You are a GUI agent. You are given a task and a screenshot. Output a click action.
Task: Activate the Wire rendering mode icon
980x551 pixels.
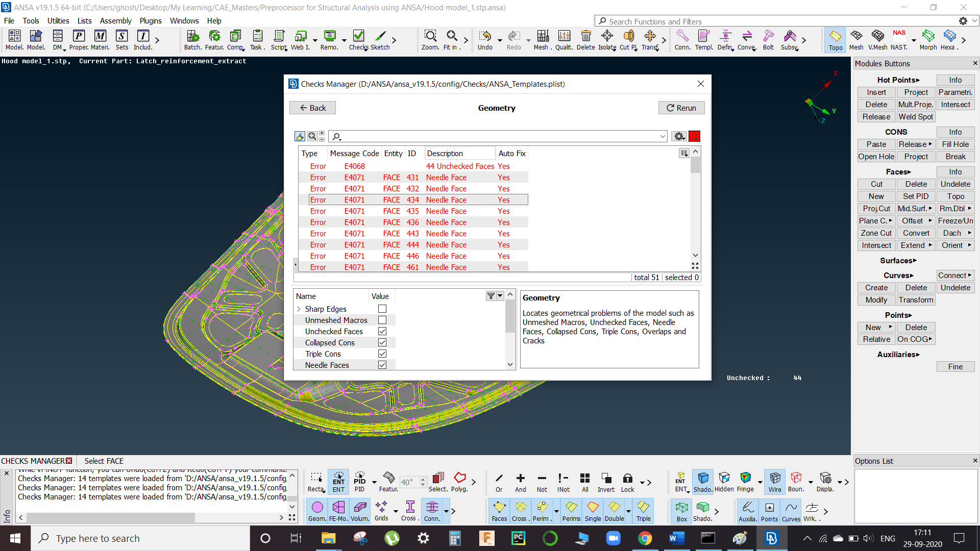coord(774,480)
